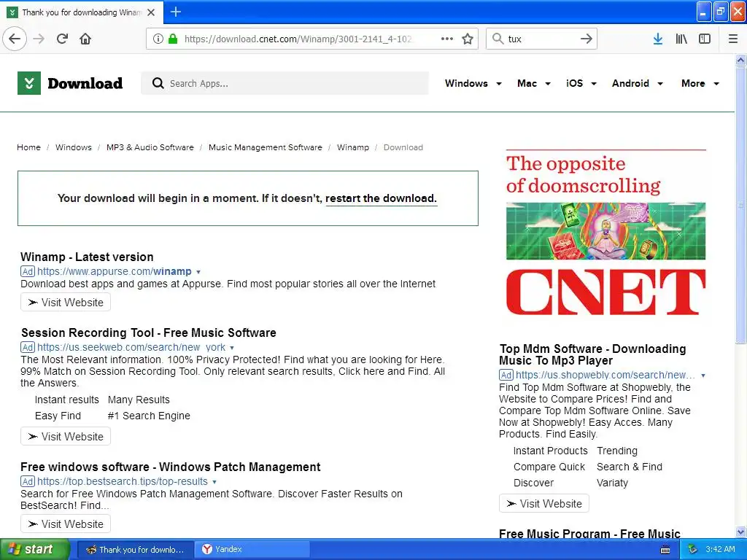This screenshot has height=560, width=747.
Task: Open Top Mdm Software ad title
Action: click(592, 355)
